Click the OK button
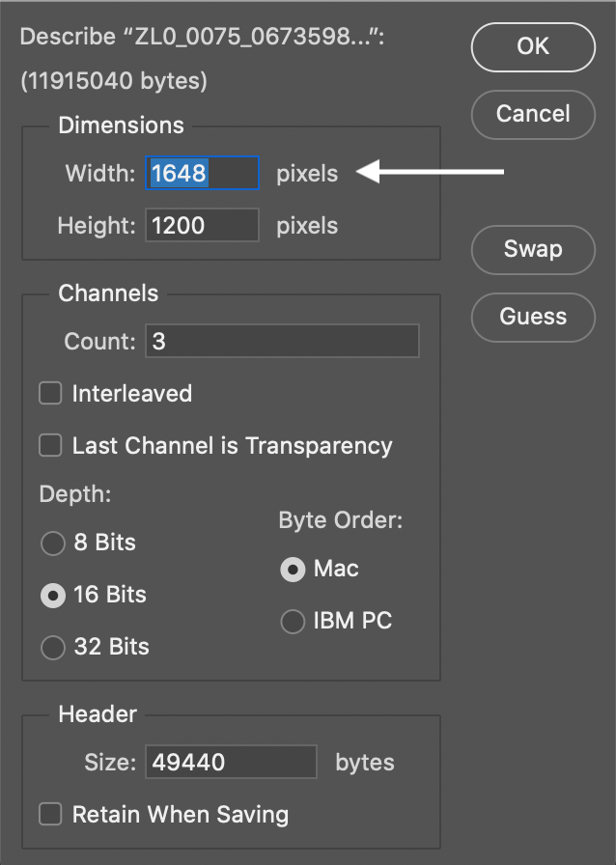The height and width of the screenshot is (865, 616). 533,46
